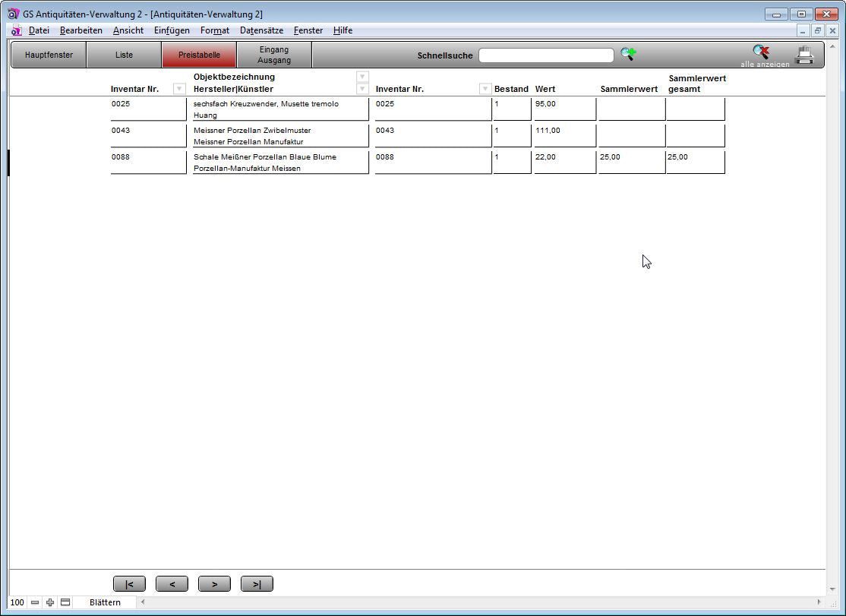Open the Objektbezeichnung sort dropdown arrow
Viewport: 846px width, 616px height.
[362, 77]
